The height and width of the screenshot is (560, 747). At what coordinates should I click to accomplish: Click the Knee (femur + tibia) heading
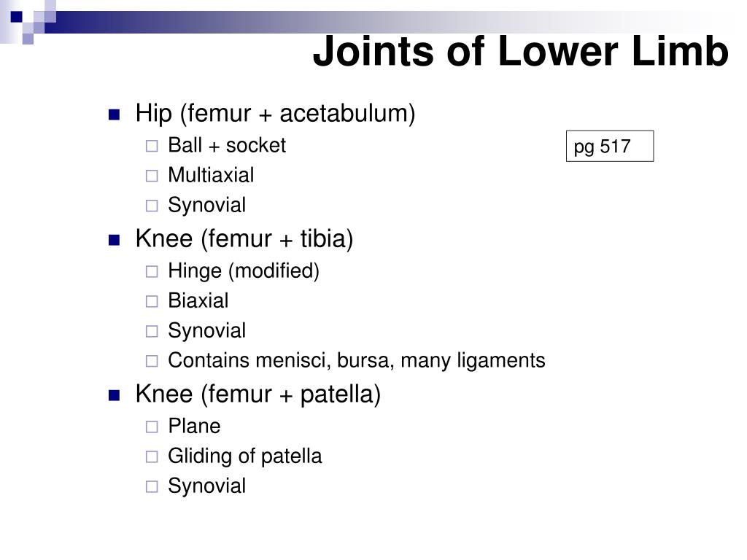coord(244,239)
